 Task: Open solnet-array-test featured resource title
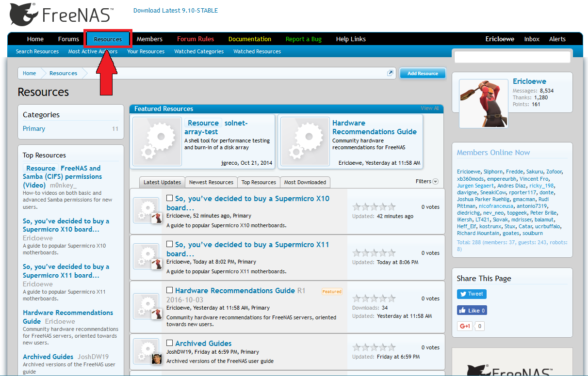click(216, 127)
